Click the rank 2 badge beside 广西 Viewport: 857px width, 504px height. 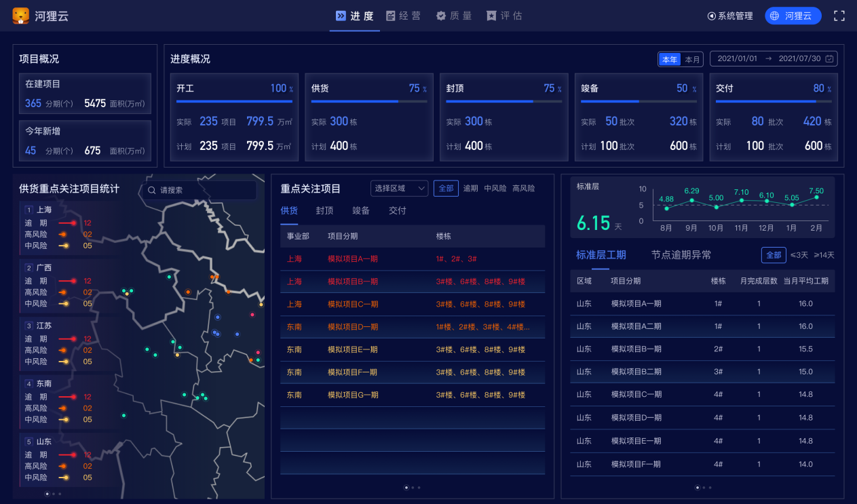pyautogui.click(x=28, y=268)
